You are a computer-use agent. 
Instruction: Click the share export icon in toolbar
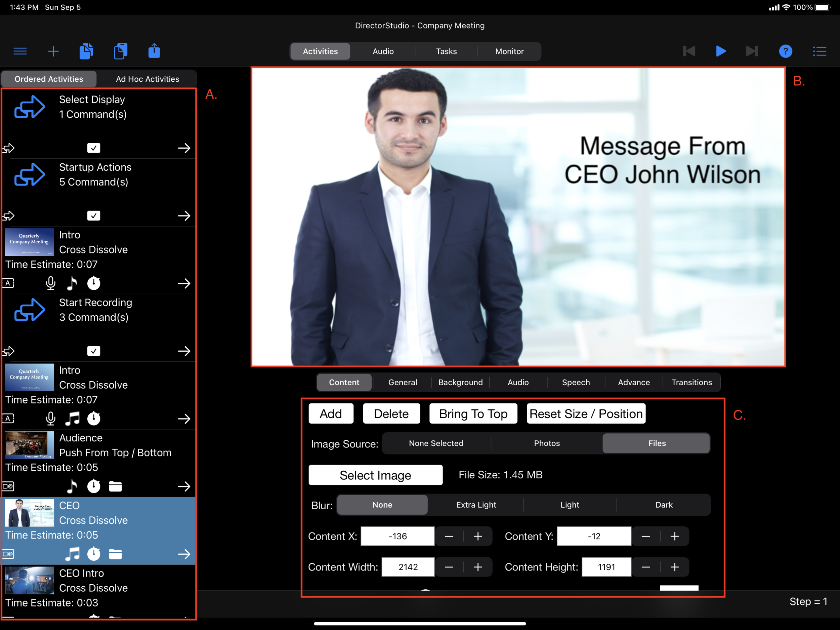pyautogui.click(x=154, y=51)
